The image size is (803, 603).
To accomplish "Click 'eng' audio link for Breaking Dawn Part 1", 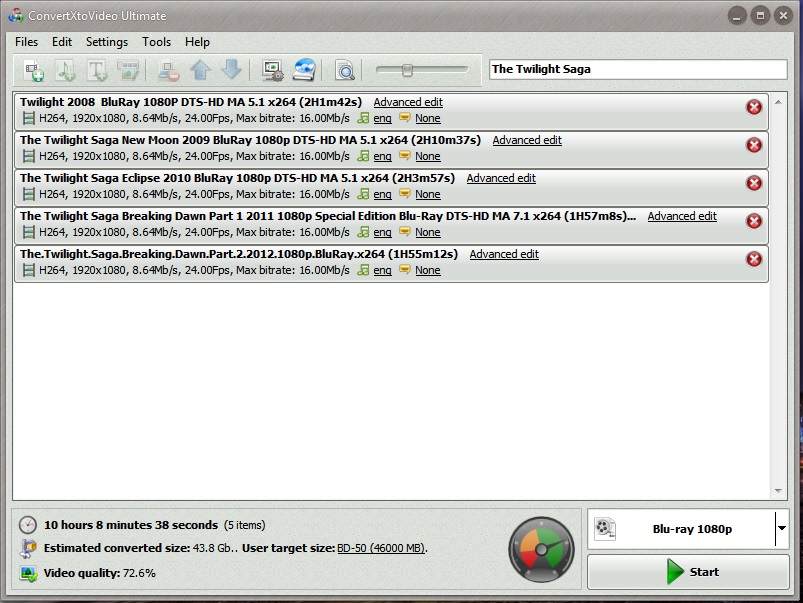I will (x=383, y=232).
